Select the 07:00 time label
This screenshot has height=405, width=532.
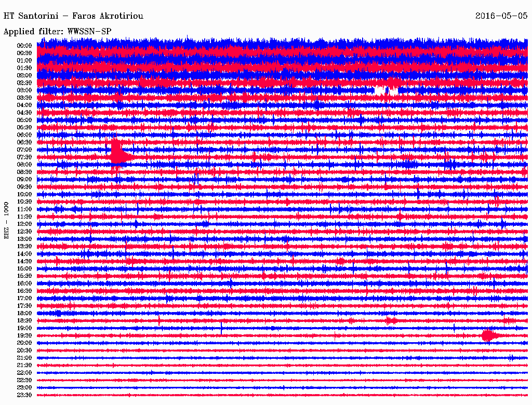click(24, 150)
